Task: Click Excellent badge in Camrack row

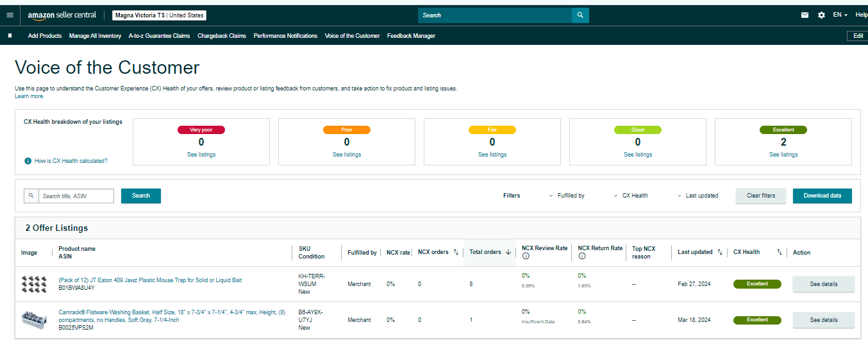Action: click(x=757, y=320)
